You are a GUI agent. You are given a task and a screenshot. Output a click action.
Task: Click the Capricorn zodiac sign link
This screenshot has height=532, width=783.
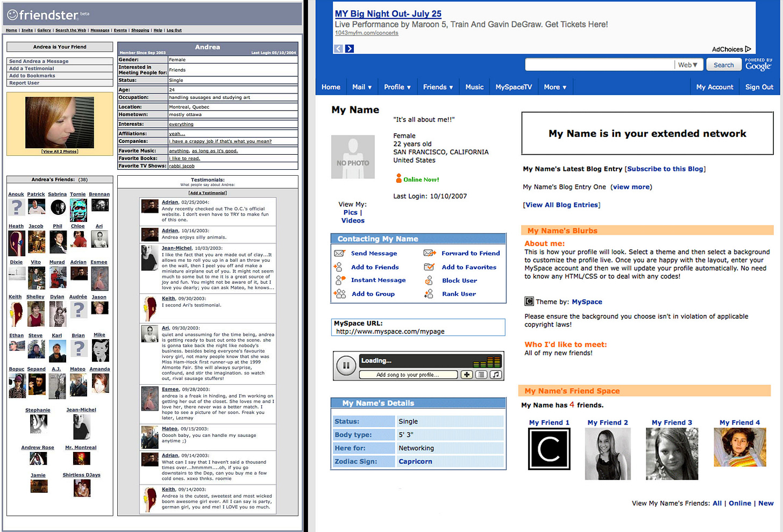[x=415, y=461]
